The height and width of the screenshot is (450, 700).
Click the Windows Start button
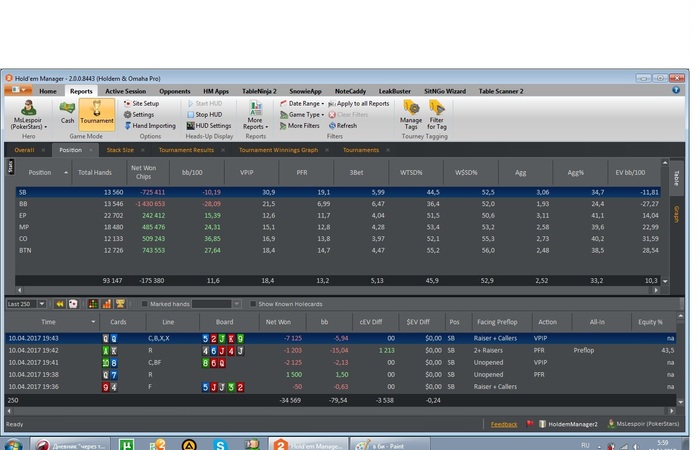tap(12, 445)
